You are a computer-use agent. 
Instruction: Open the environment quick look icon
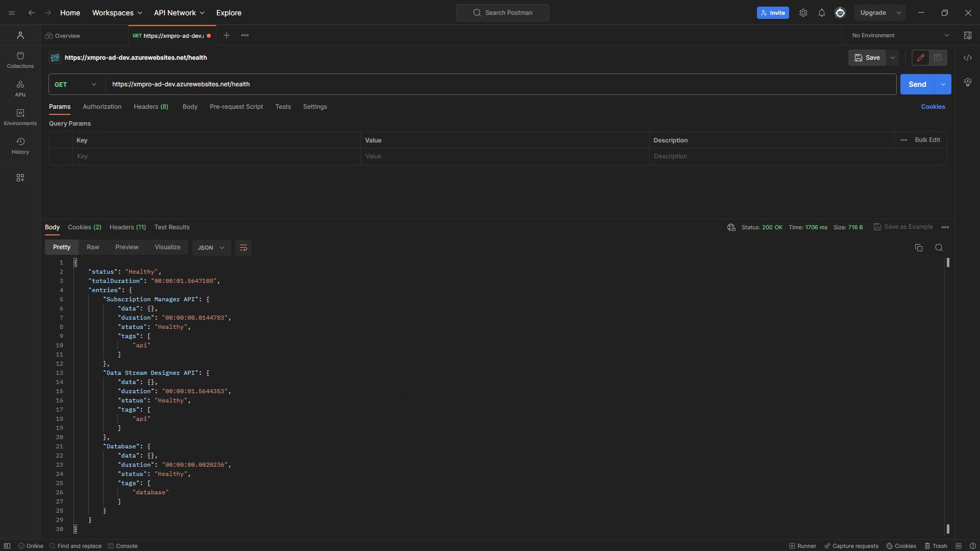coord(968,35)
